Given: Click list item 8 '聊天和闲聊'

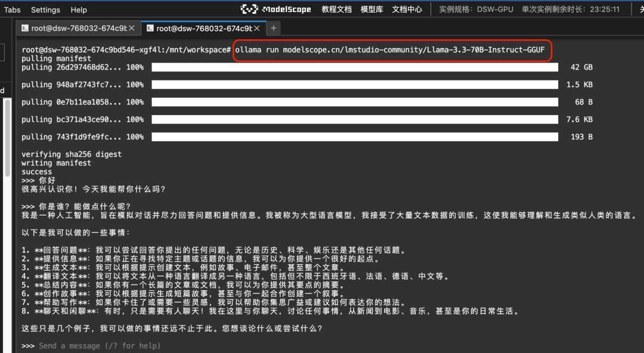Looking at the screenshot, I should click(271, 311).
